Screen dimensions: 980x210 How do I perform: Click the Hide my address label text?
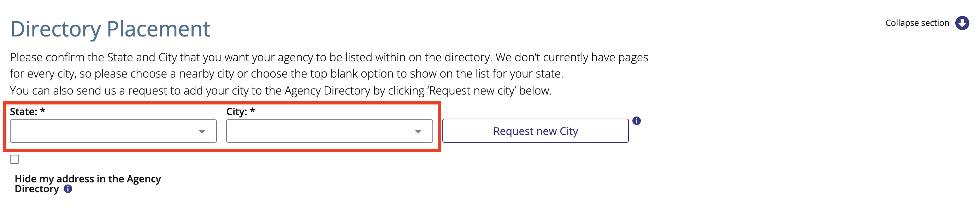(x=88, y=184)
